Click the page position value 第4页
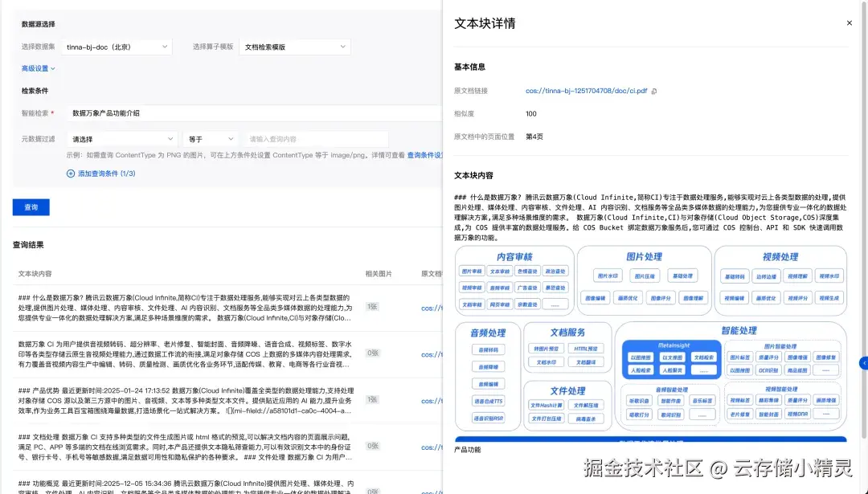868x494 pixels. pos(534,137)
